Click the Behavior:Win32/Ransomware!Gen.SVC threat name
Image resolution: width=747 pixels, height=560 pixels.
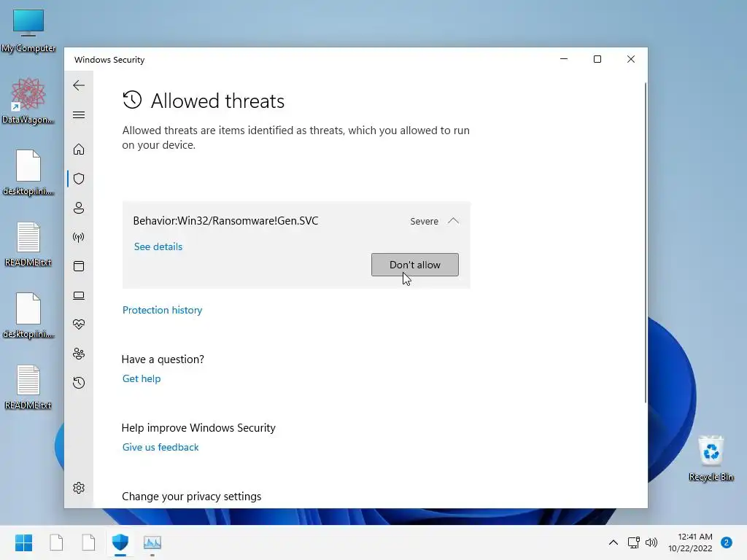(x=226, y=221)
